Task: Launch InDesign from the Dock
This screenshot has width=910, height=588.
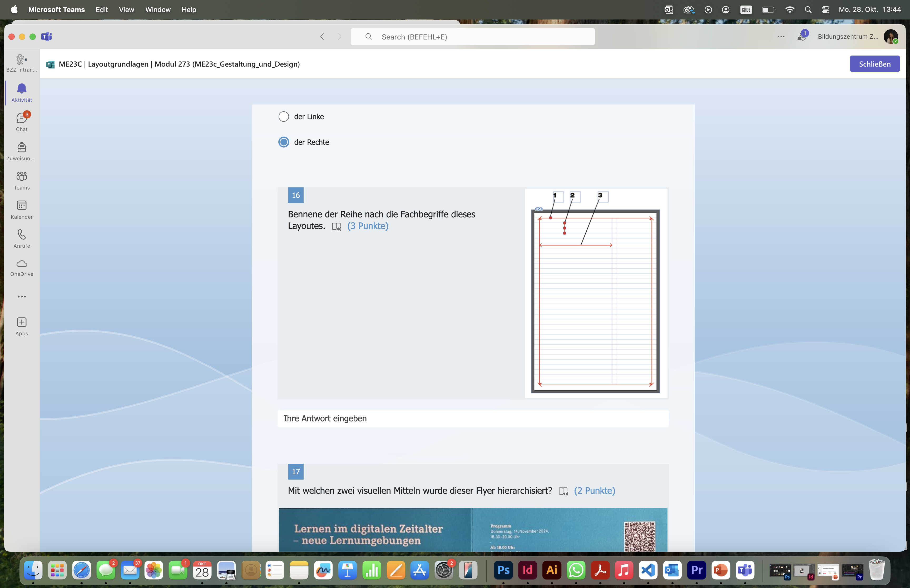Action: click(527, 570)
